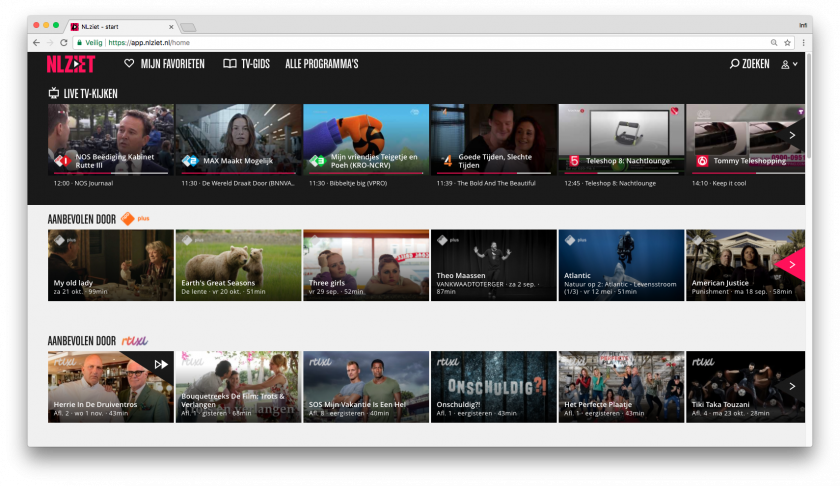Open Tiki Taka Touzani
This screenshot has width=840, height=486.
tap(745, 387)
